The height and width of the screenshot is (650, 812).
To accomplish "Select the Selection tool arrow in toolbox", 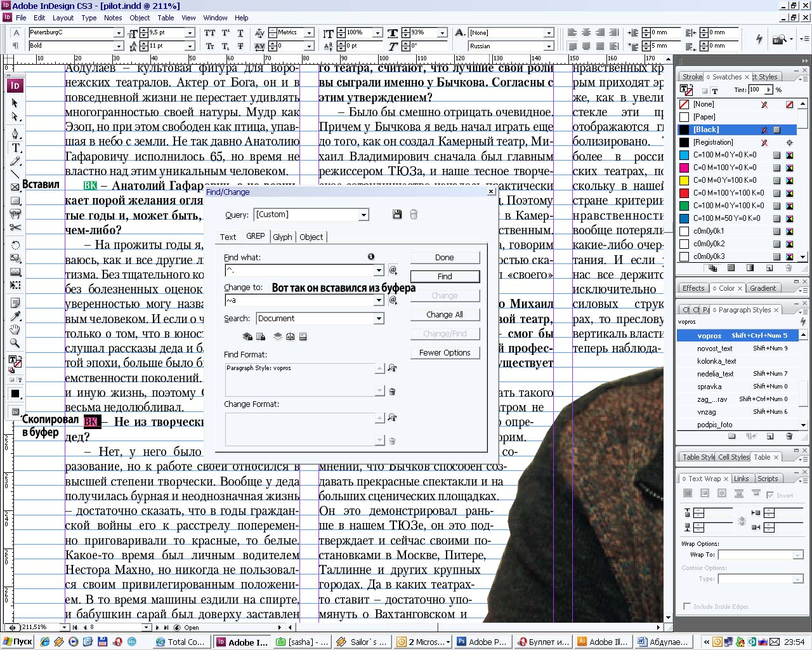I will coord(15,103).
